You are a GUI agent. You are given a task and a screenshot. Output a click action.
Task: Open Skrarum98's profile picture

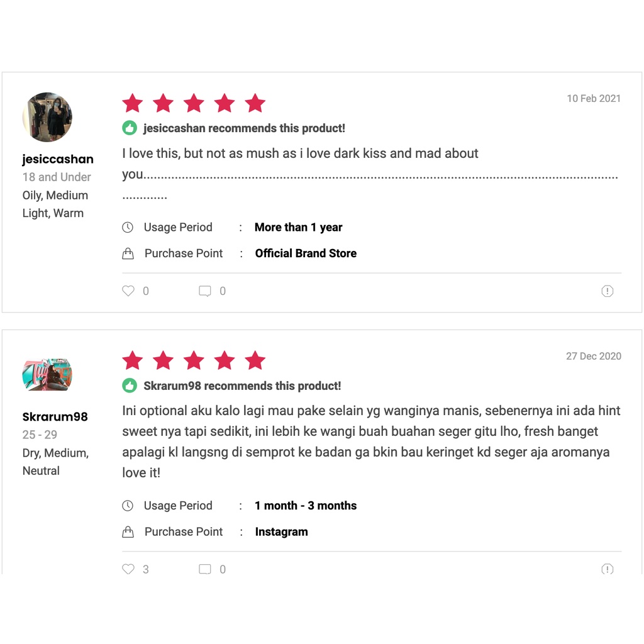pyautogui.click(x=47, y=375)
